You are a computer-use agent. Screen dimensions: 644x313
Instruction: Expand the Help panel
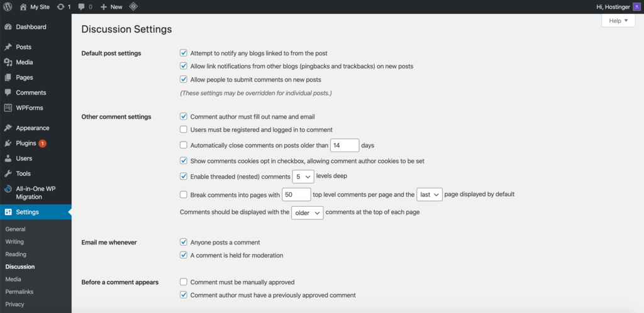pos(618,21)
